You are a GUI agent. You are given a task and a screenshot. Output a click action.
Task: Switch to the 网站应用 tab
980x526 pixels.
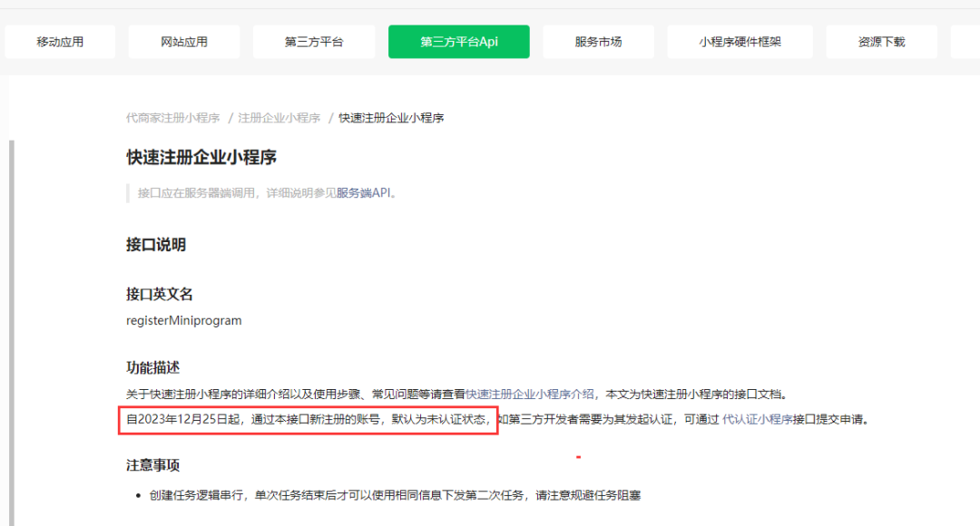pos(184,42)
